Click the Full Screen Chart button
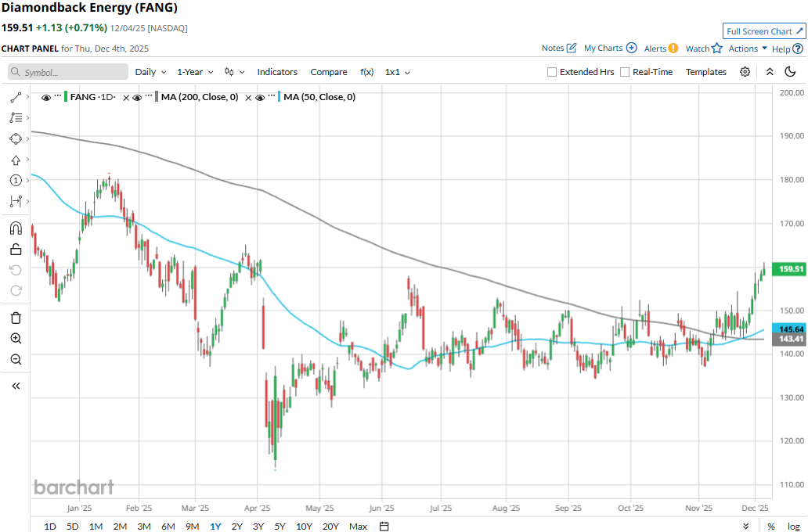The height and width of the screenshot is (532, 808). pyautogui.click(x=763, y=31)
